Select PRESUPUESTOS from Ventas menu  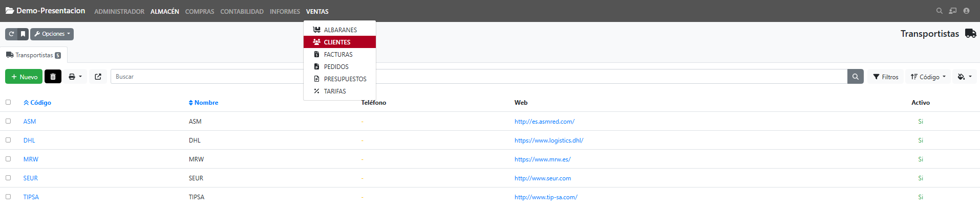(x=339, y=79)
